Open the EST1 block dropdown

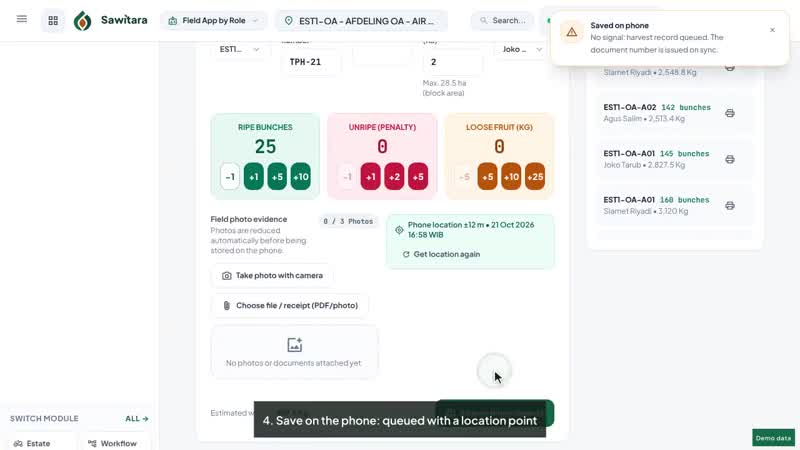pos(239,49)
